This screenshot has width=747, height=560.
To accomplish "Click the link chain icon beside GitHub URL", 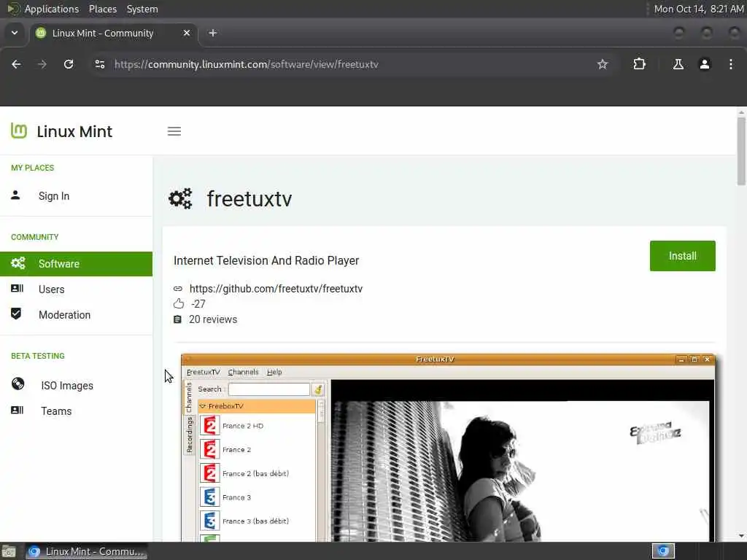I will [x=178, y=289].
